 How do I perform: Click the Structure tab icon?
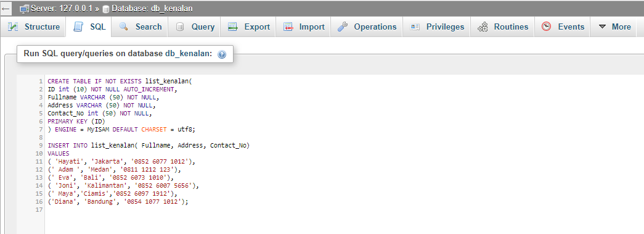coord(13,27)
